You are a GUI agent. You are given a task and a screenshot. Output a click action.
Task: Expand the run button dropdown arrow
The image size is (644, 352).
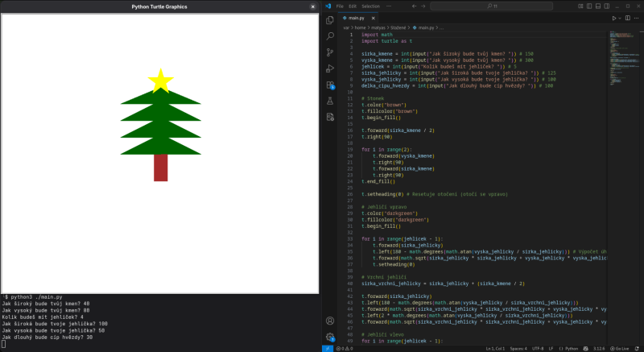[621, 17]
